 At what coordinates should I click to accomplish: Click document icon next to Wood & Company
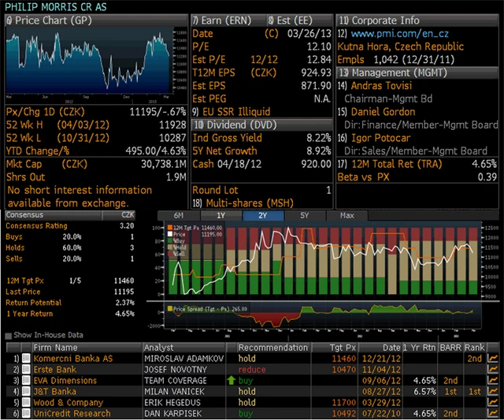[x=26, y=403]
